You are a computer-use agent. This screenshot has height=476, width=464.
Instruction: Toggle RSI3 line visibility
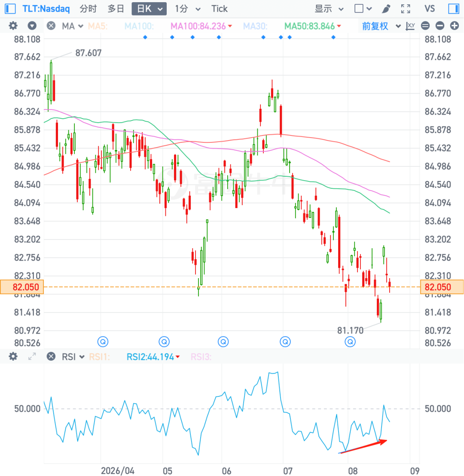201,356
